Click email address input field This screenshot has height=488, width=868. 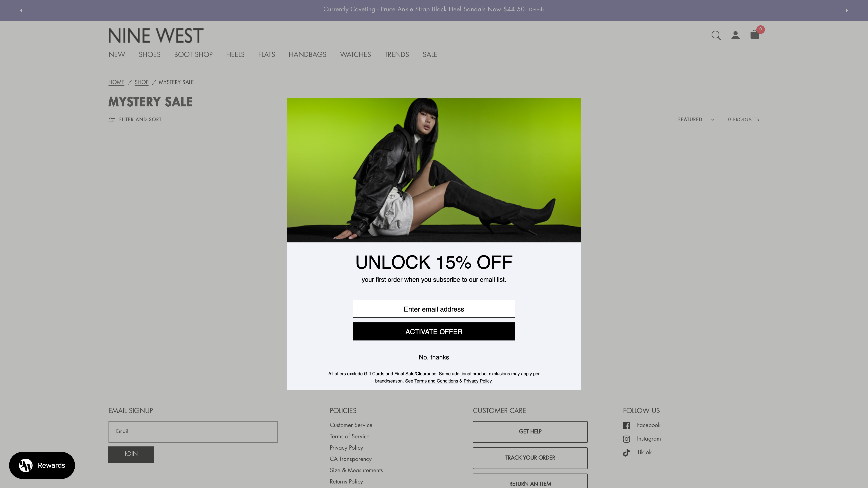click(434, 309)
